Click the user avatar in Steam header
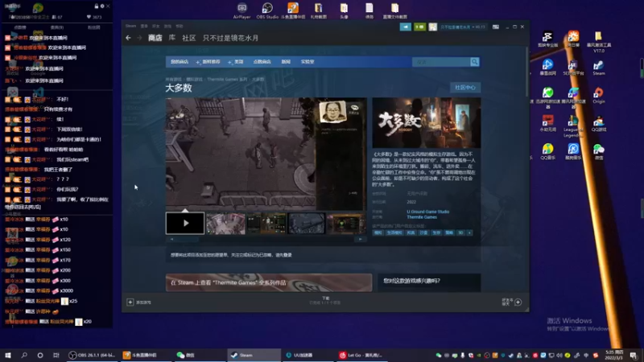Screen dimensions: 644x362 432,27
